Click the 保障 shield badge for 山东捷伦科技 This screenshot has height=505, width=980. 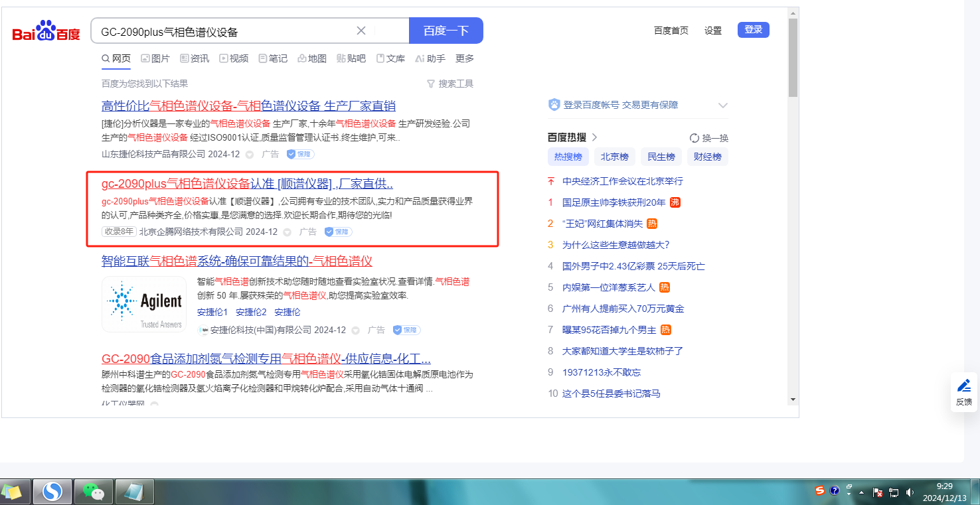coord(300,154)
